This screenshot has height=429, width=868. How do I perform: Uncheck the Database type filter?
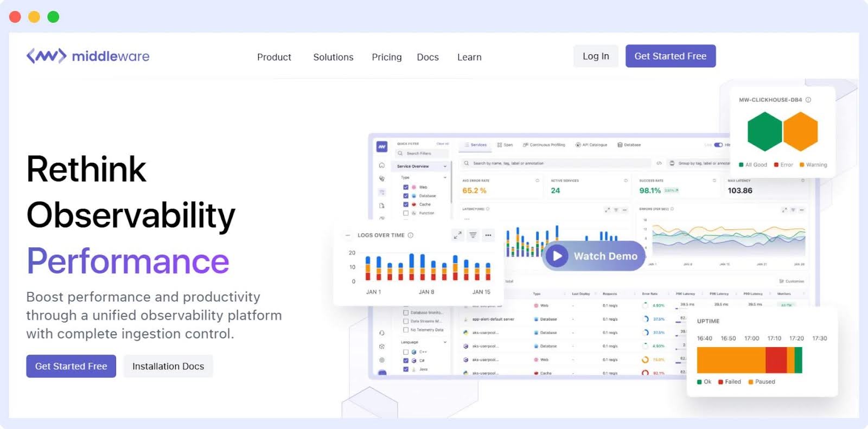(x=406, y=196)
